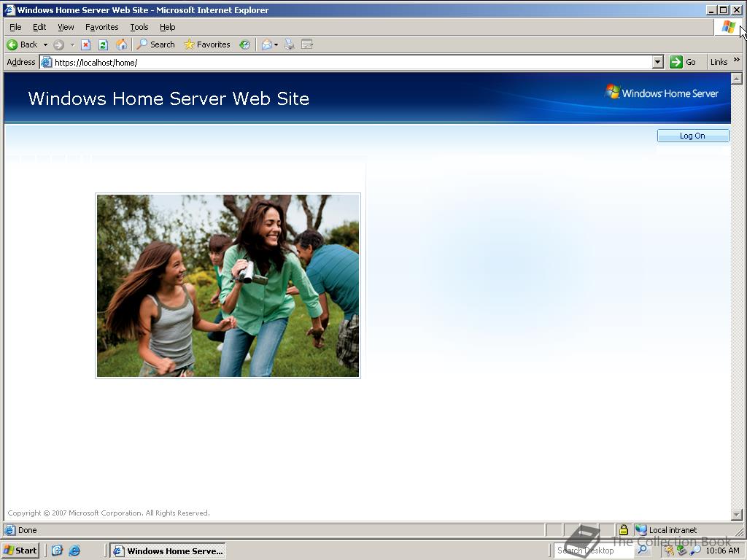Screen dimensions: 747x560
Task: Open the Favorites star toolbar button
Action: (x=206, y=44)
